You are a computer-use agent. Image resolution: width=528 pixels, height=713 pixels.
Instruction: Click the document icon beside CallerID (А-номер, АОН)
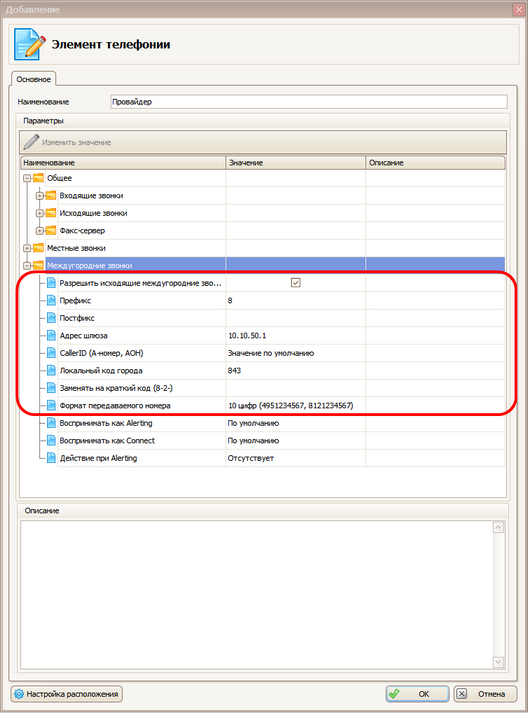(51, 353)
